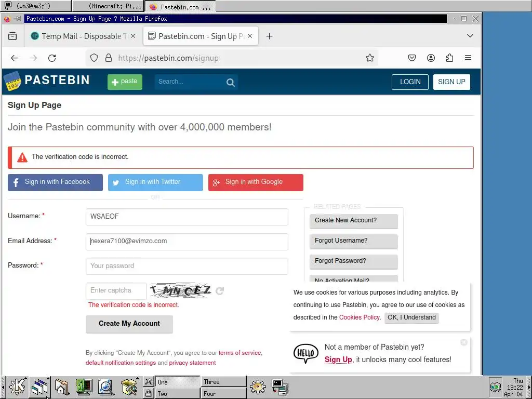Viewport: 532px width, 399px height.
Task: Switch to virtual desktop Two
Action: [177, 393]
